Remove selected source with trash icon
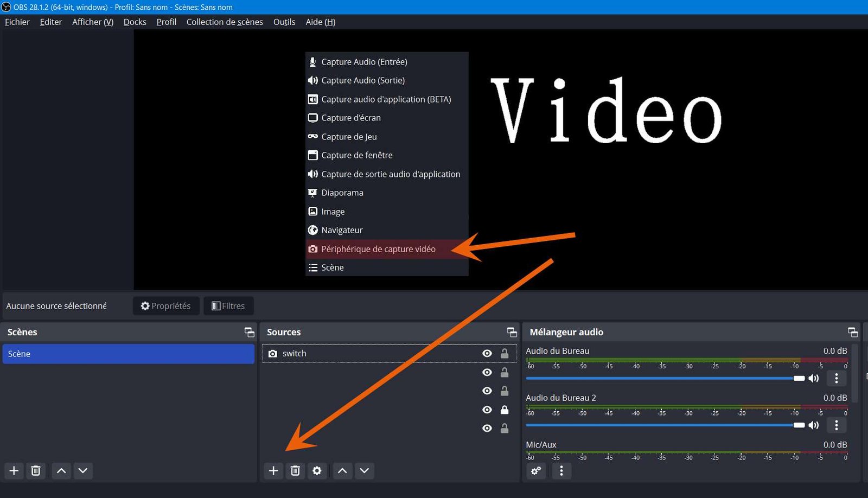868x498 pixels. click(295, 470)
